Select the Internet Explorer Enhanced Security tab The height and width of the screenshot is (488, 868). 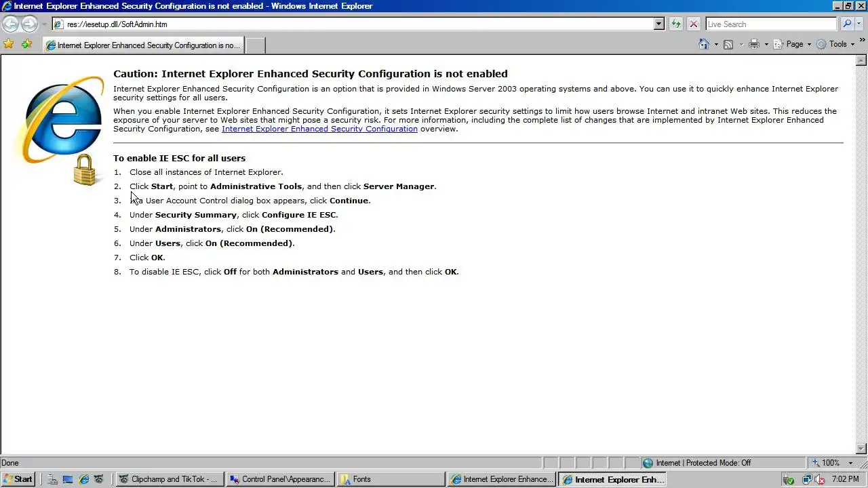tap(143, 45)
